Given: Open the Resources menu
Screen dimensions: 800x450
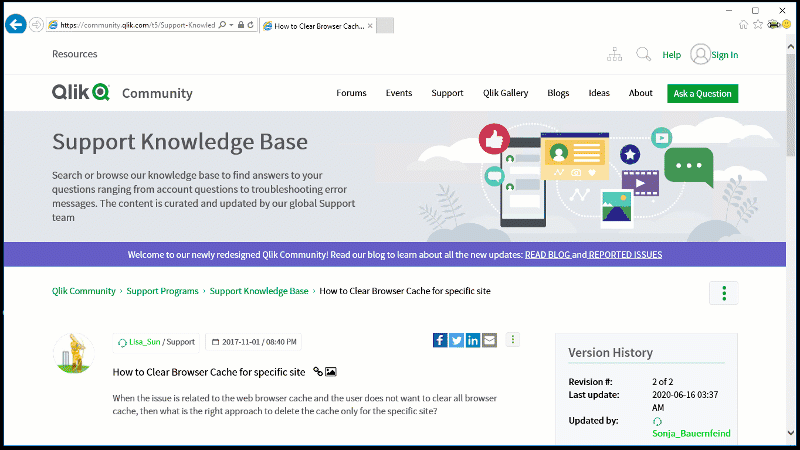Looking at the screenshot, I should coord(74,54).
